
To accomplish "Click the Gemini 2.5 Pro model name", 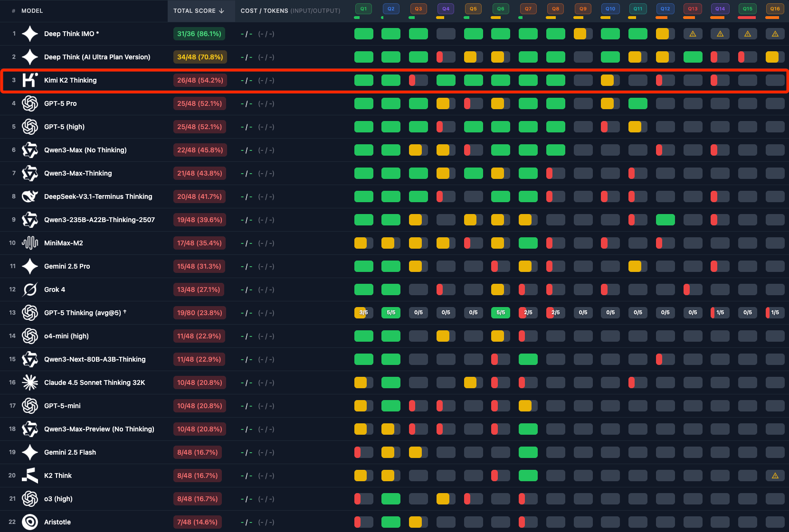I will click(x=67, y=266).
